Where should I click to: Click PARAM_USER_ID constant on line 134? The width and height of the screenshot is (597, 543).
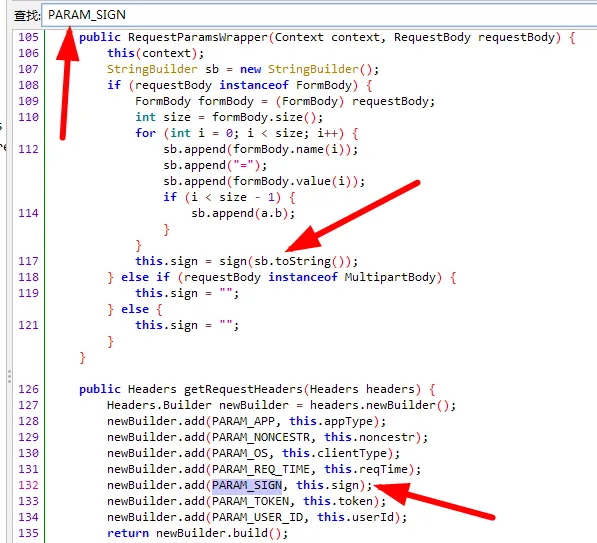(x=258, y=517)
